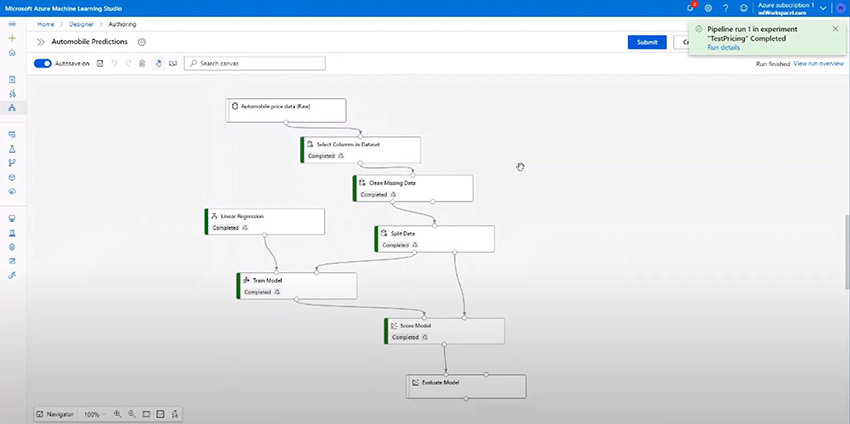850x424 pixels.
Task: Select the Train Model node
Action: tap(297, 286)
